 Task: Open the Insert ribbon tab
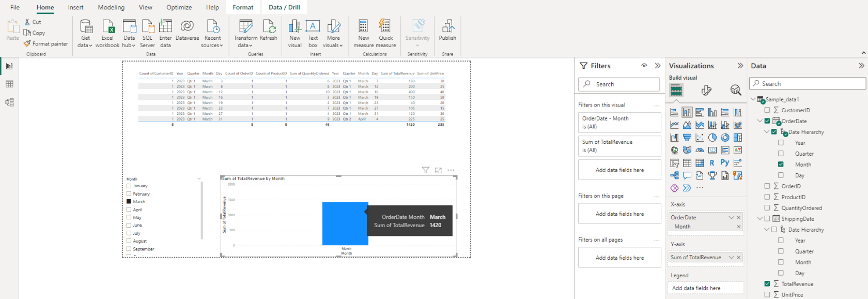pyautogui.click(x=75, y=7)
